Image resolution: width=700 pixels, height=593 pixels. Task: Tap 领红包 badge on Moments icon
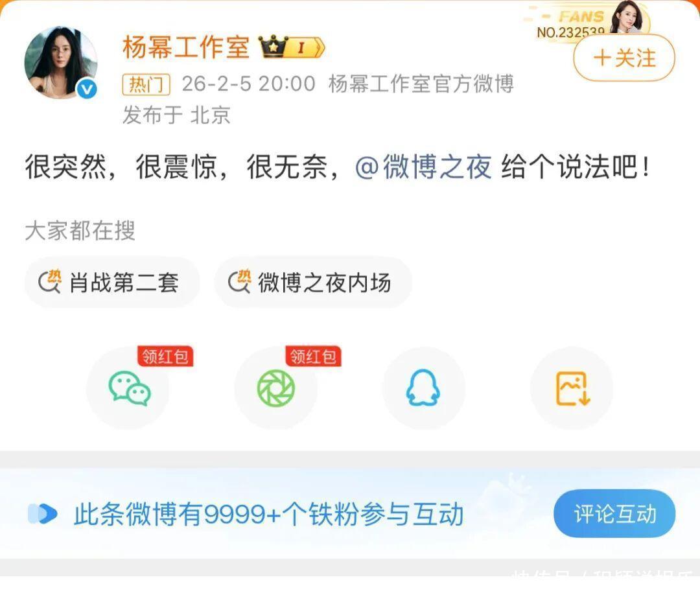(x=314, y=356)
